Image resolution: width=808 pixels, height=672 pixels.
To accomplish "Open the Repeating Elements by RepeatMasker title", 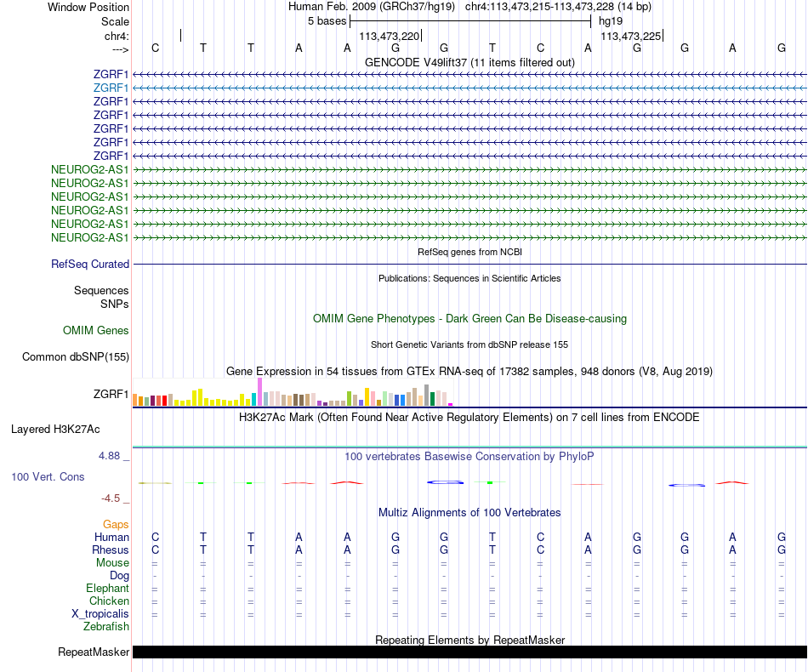I will click(469, 640).
